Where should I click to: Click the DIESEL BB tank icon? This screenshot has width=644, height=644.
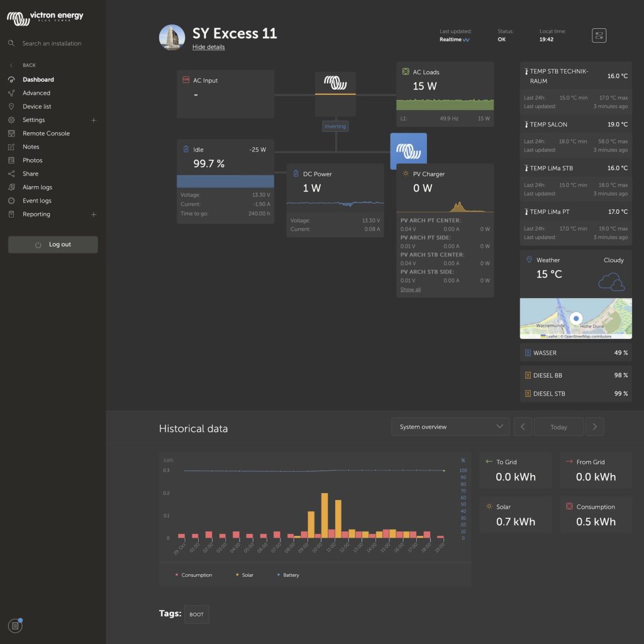(x=528, y=375)
